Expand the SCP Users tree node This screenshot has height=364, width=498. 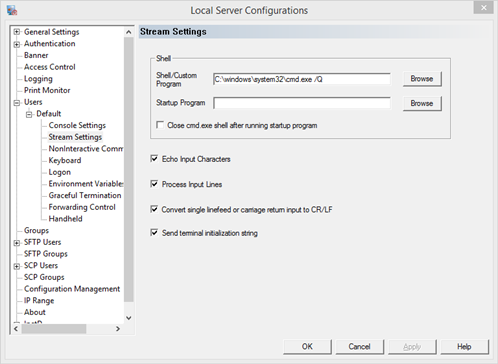[16, 266]
